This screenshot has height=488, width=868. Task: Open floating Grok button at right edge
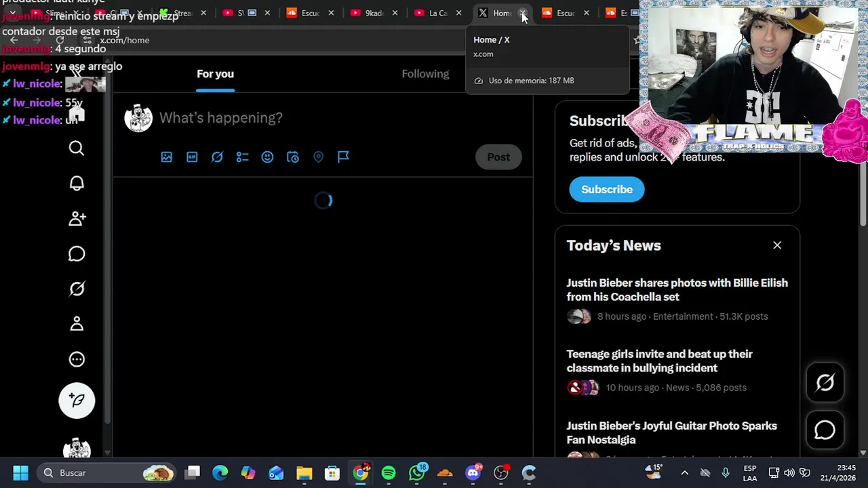(x=825, y=383)
